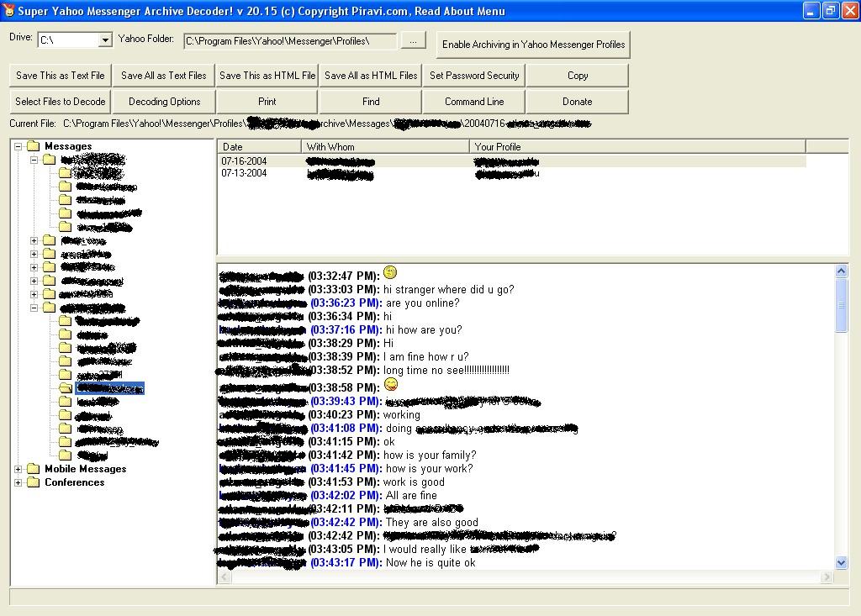Select the Conferences folder icon
Screen dimensions: 861x616
(x=34, y=482)
